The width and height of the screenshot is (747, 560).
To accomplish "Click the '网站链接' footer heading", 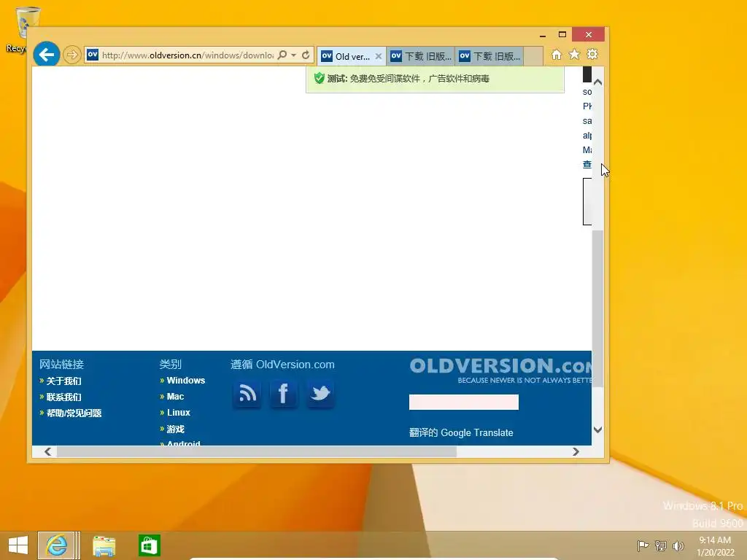I will tap(61, 365).
